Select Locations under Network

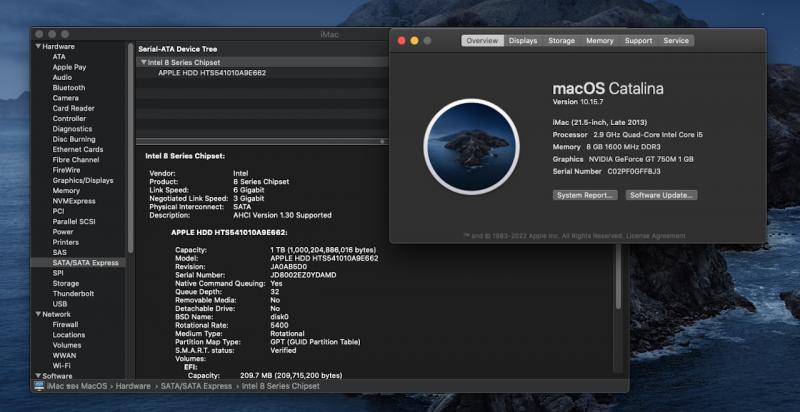click(68, 335)
